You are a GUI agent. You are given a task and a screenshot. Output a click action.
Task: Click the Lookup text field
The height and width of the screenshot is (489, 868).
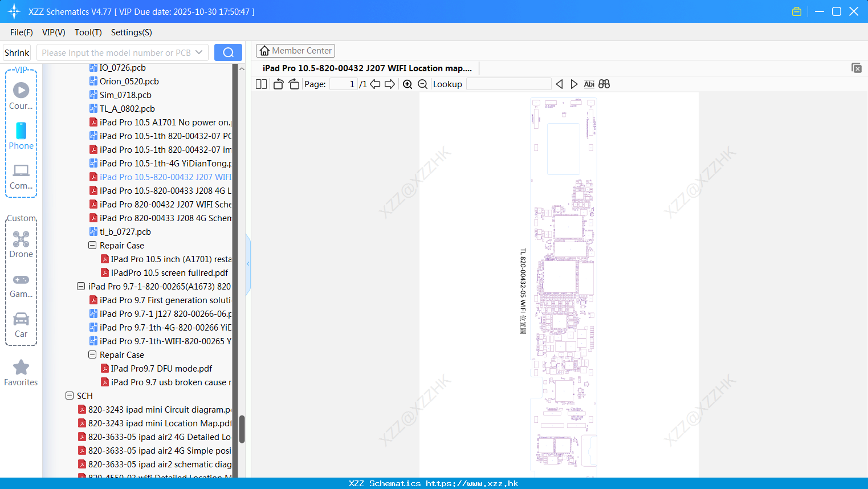[508, 84]
